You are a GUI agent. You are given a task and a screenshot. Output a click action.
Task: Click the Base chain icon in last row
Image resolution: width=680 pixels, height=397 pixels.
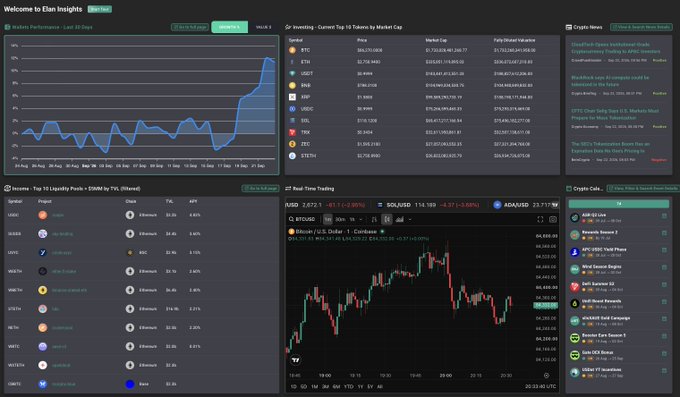click(130, 384)
